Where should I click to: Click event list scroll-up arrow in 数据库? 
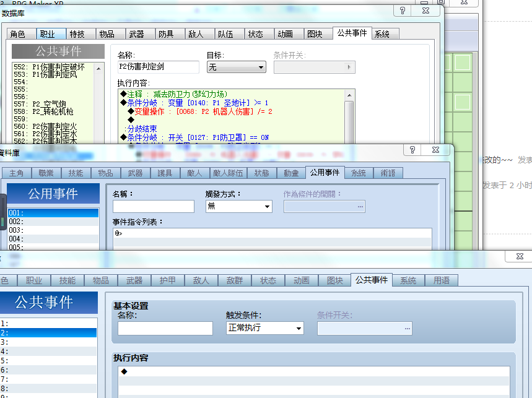98,69
